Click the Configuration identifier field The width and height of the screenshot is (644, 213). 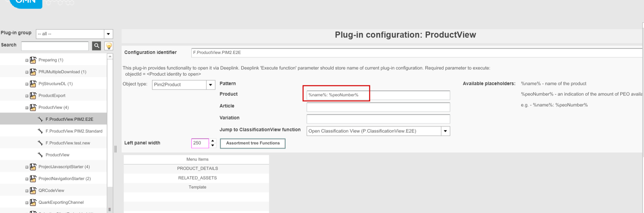tap(416, 52)
